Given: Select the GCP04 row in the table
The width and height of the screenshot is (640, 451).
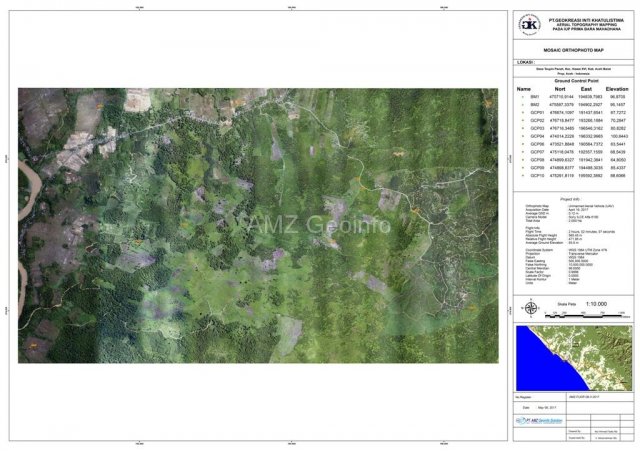Looking at the screenshot, I should 571,136.
